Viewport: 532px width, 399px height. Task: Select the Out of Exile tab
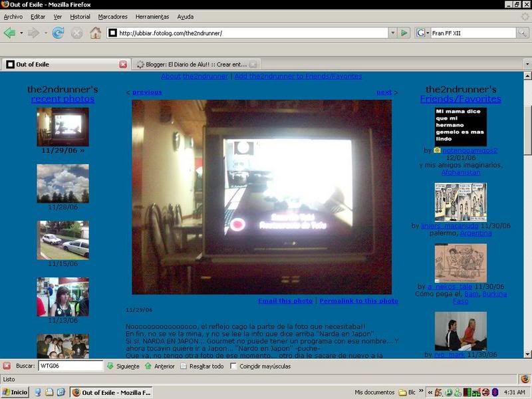66,64
